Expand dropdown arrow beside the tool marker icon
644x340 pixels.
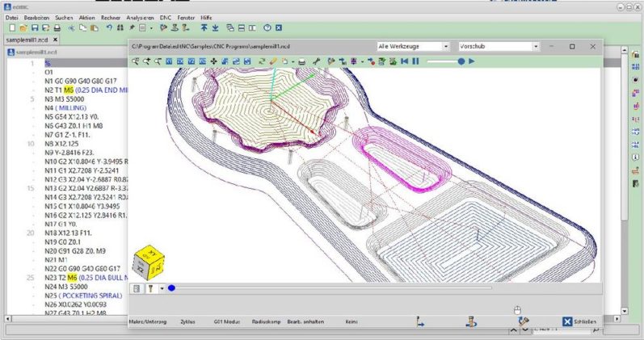pos(162,288)
